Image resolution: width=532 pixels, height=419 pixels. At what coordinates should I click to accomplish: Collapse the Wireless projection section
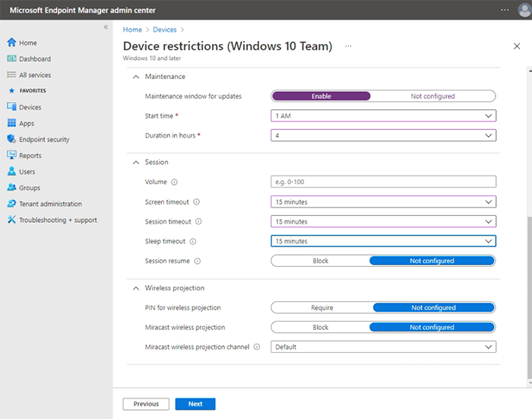[x=137, y=288]
